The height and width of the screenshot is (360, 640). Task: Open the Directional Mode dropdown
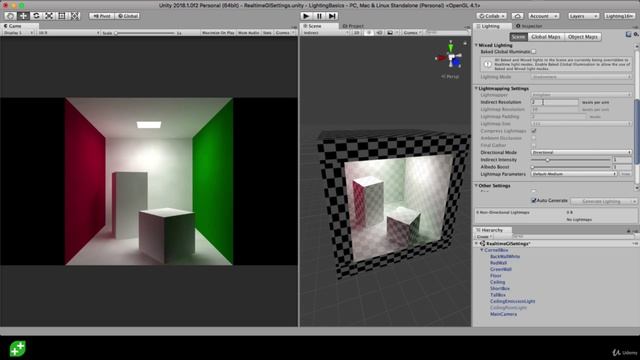[x=581, y=152]
